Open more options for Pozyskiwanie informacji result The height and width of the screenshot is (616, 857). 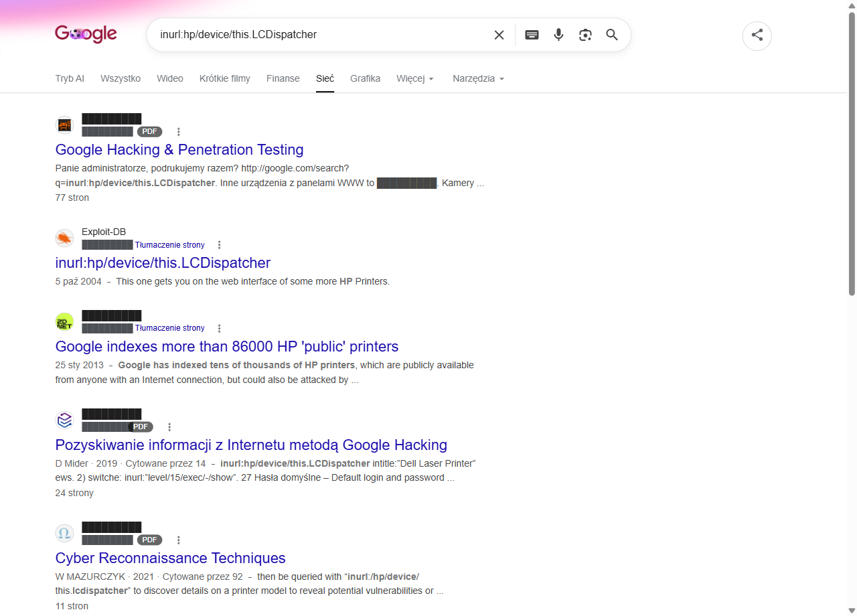click(169, 427)
